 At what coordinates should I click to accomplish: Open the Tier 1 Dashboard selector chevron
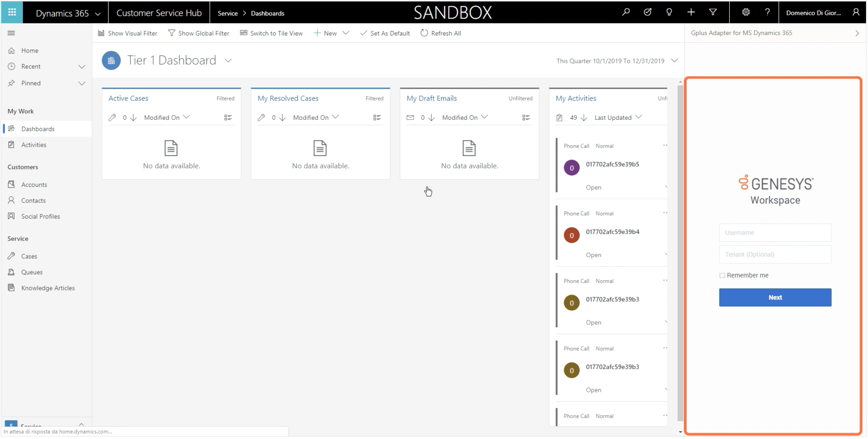pos(228,60)
